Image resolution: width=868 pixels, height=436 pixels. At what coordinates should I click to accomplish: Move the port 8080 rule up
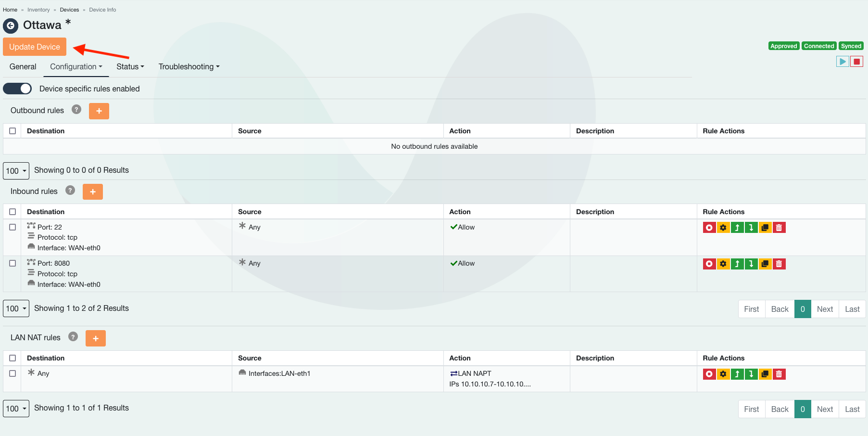pyautogui.click(x=737, y=264)
